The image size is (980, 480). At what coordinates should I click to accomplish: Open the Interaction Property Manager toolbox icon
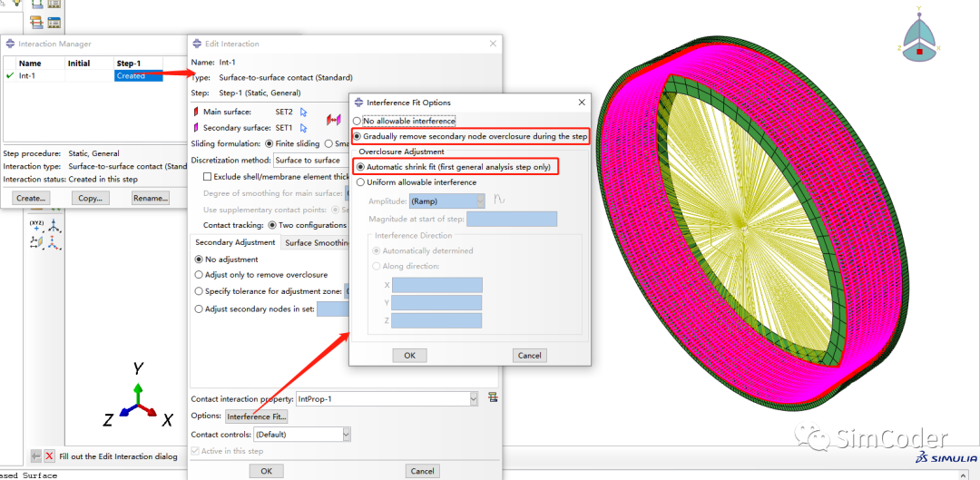[54, 22]
